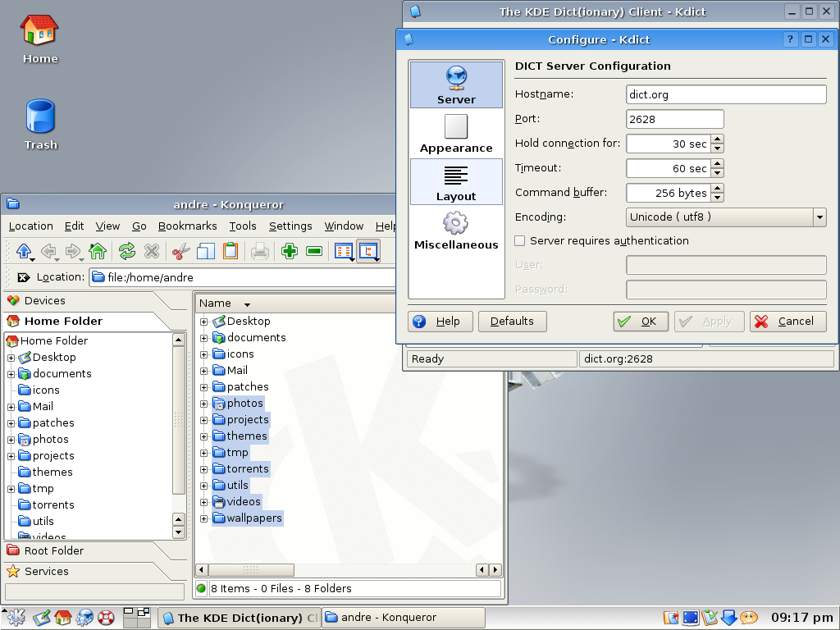Decrease icon size with green minus
Image resolution: width=840 pixels, height=630 pixels.
pyautogui.click(x=314, y=251)
